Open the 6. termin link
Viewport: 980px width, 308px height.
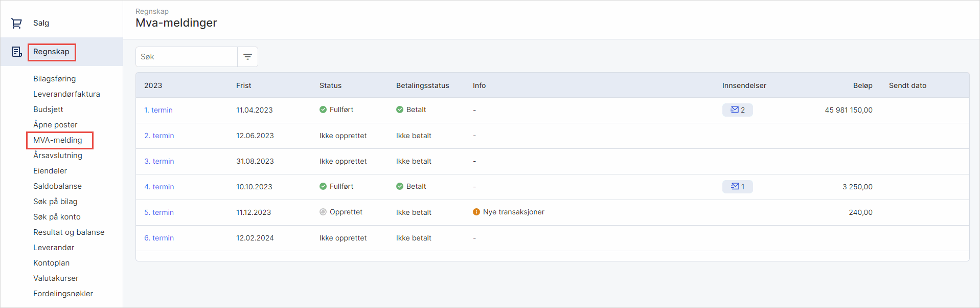(x=159, y=238)
